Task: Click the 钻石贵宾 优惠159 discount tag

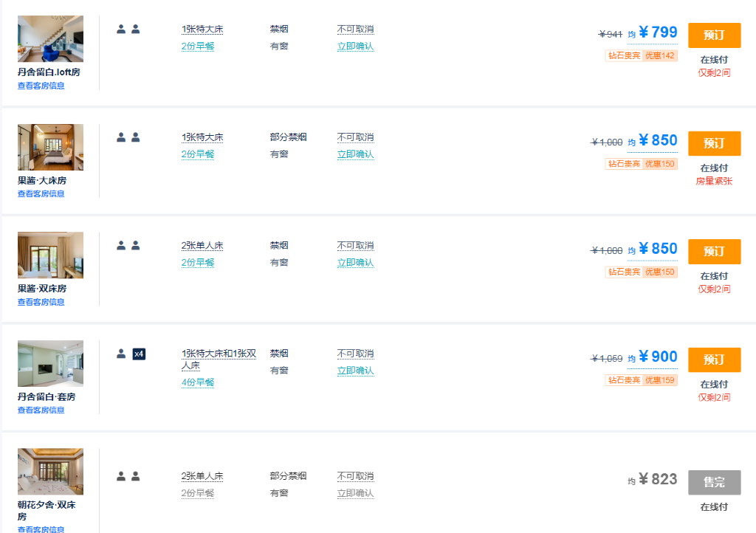Action: click(641, 380)
